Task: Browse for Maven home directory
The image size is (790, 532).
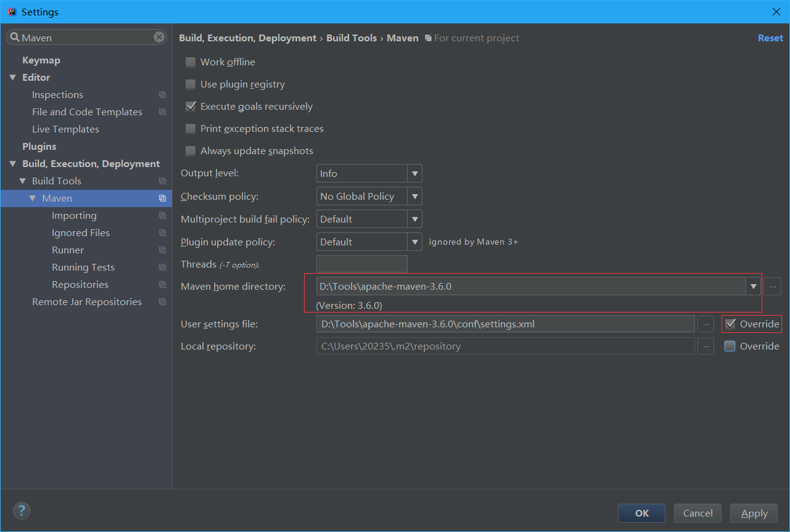Action: coord(772,287)
